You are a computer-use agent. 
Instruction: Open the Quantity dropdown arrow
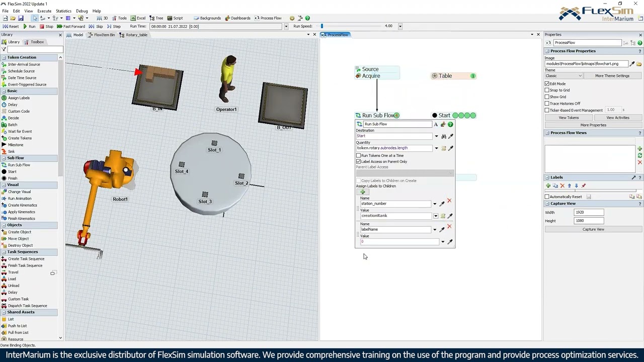pos(436,148)
